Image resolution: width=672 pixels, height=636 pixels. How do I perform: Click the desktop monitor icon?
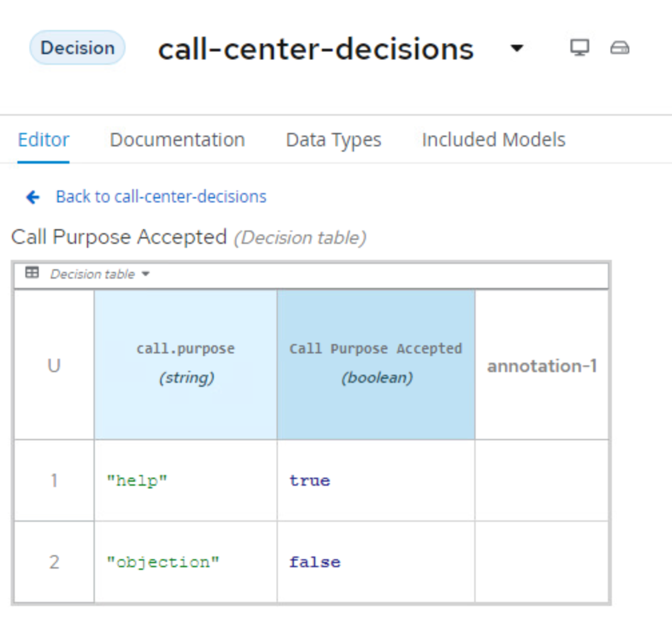click(x=579, y=47)
